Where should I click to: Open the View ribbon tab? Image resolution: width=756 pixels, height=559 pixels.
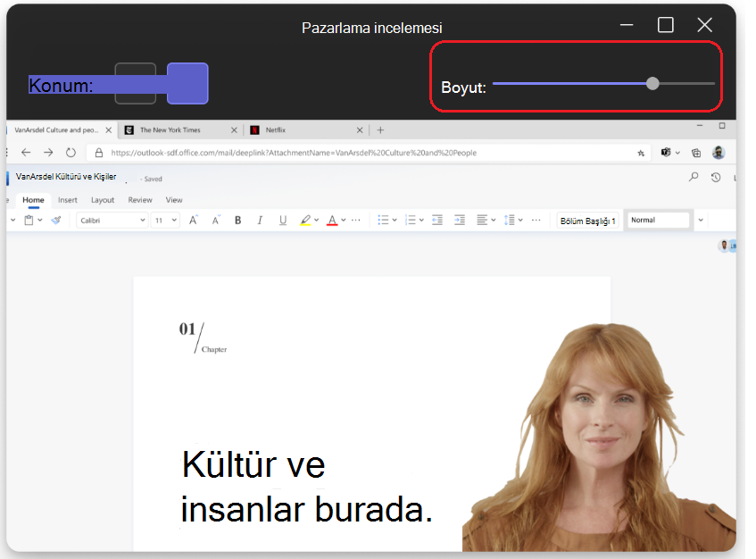tap(174, 200)
